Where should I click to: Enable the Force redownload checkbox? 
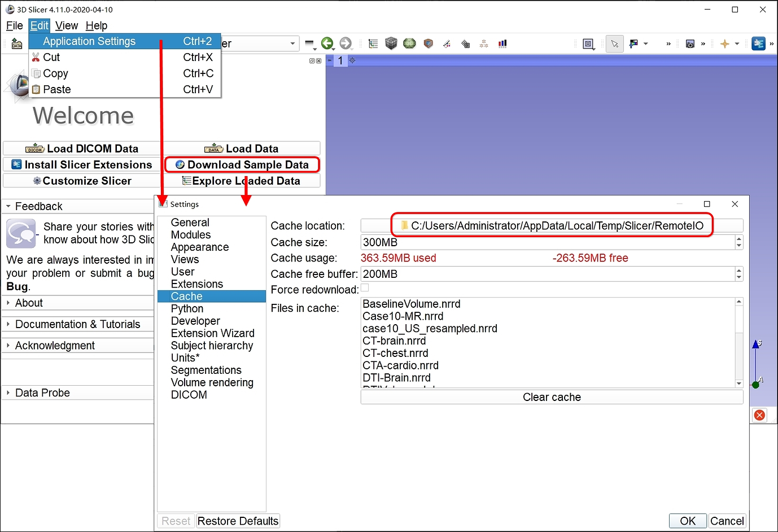[365, 288]
